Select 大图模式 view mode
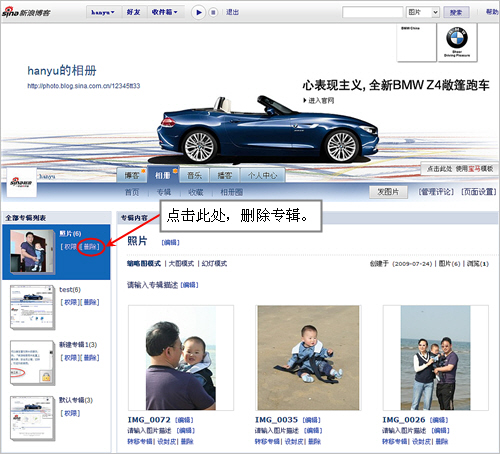The height and width of the screenshot is (454, 500). point(181,264)
